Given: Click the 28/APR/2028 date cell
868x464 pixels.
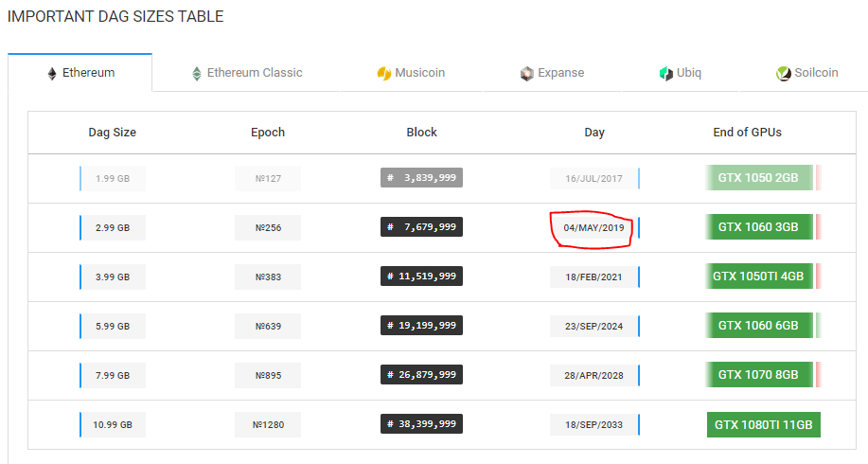Looking at the screenshot, I should point(594,375).
